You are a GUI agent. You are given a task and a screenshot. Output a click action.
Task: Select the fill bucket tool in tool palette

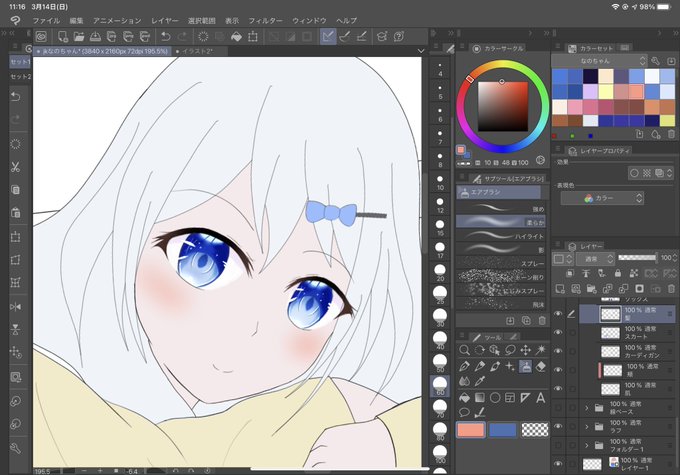464,397
